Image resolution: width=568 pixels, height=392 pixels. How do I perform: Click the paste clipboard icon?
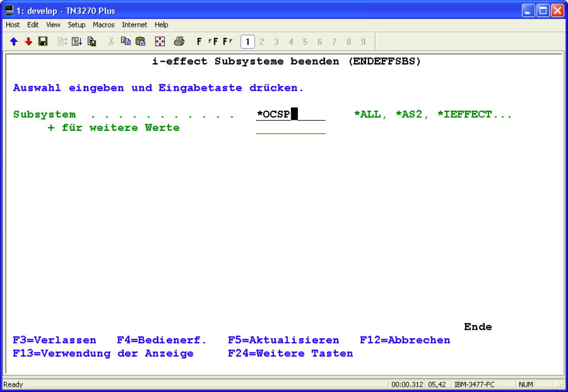pyautogui.click(x=140, y=42)
